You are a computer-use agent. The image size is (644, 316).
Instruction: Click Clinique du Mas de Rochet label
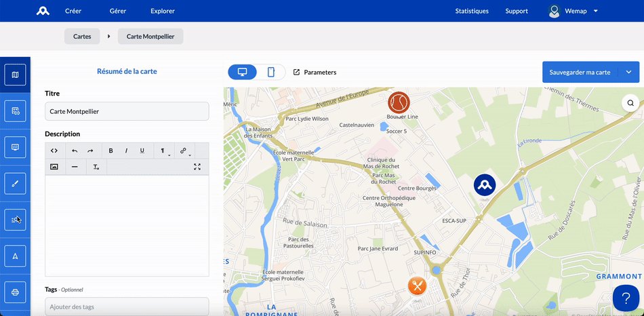pyautogui.click(x=381, y=163)
